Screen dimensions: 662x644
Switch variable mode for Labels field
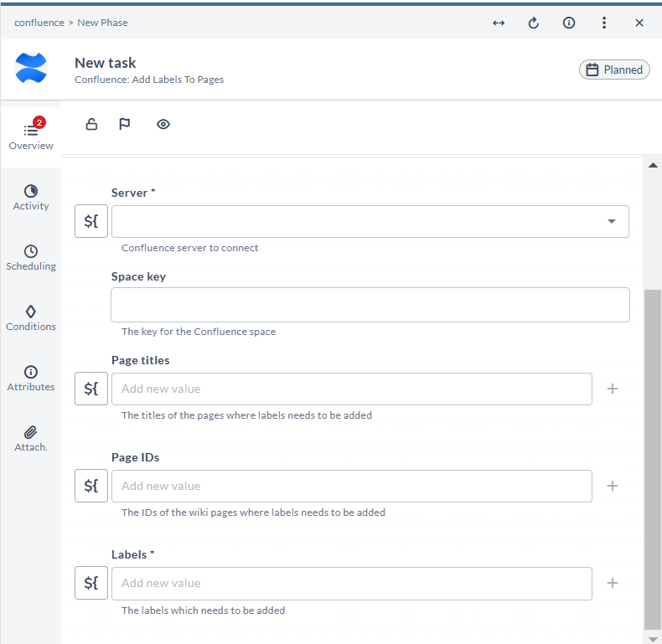91,584
